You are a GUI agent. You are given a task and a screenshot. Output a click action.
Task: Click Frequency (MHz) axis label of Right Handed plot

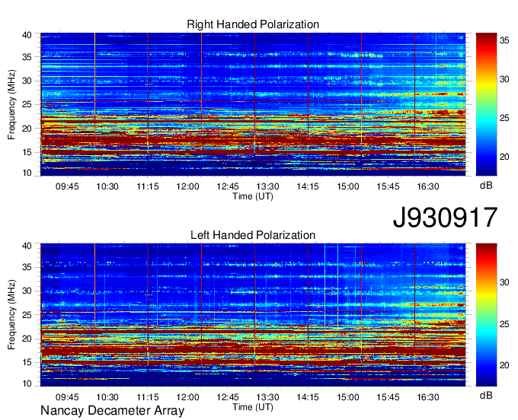pos(11,104)
